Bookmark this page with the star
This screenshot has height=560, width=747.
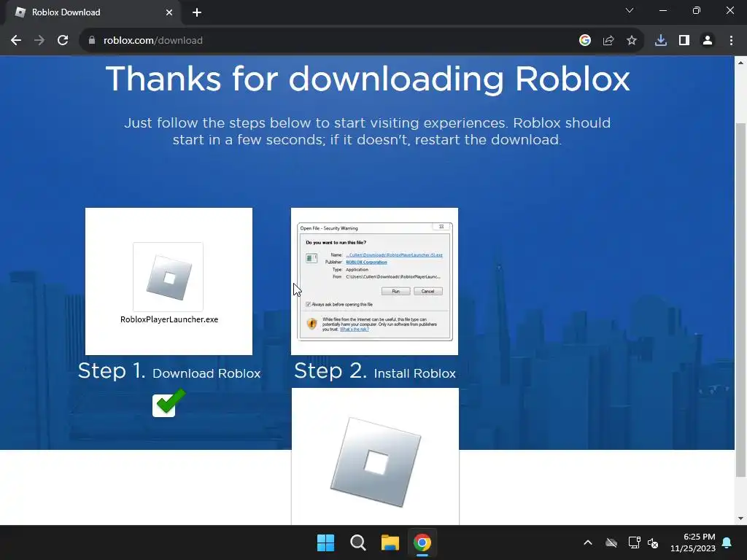(x=632, y=41)
